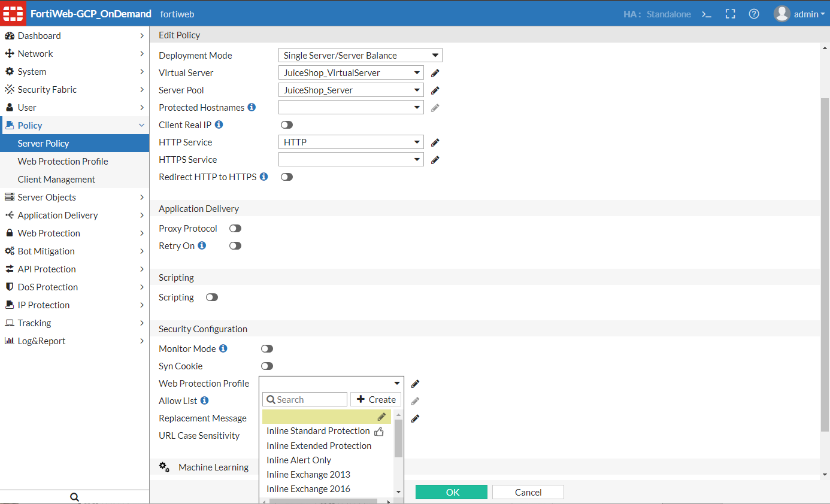830x504 pixels.
Task: Show Allow List info icon
Action: click(204, 400)
